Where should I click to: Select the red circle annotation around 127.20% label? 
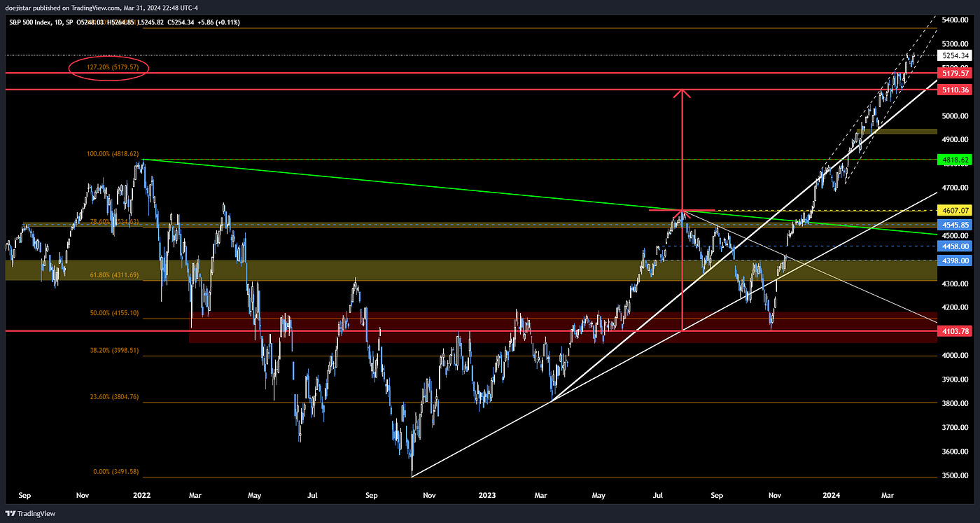click(x=108, y=68)
